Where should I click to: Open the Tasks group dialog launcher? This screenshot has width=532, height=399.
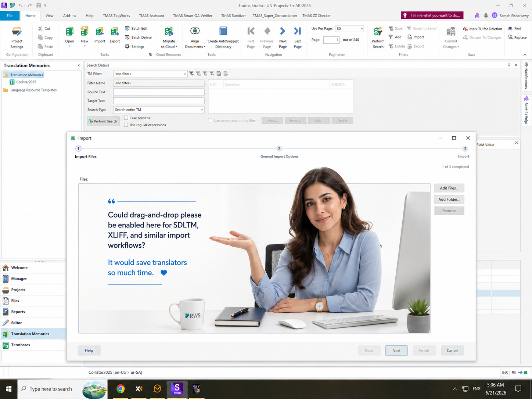150,55
